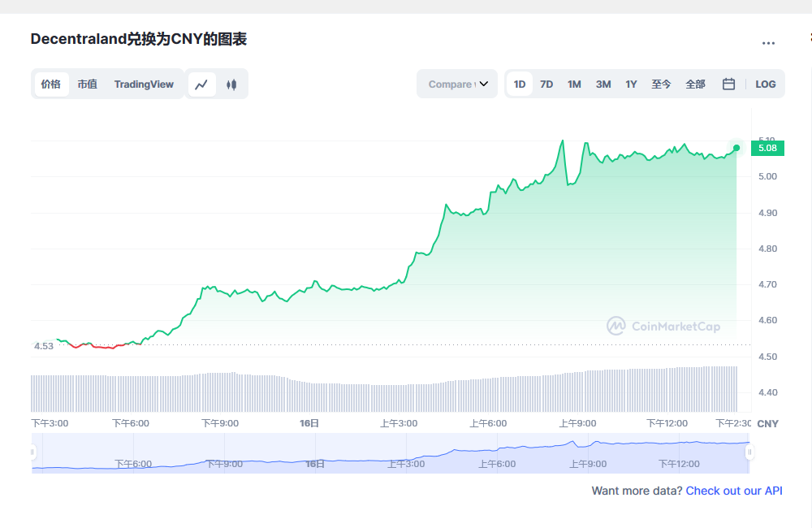Image resolution: width=812 pixels, height=528 pixels.
Task: Switch to line chart view
Action: click(x=201, y=84)
